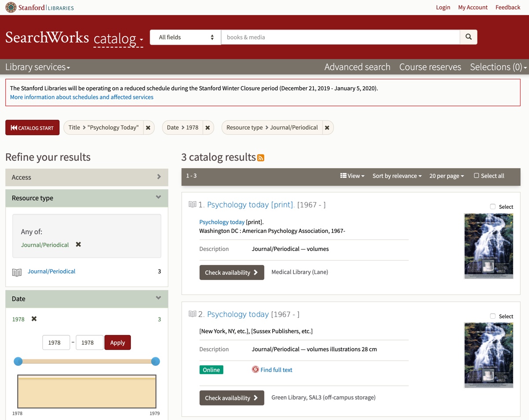Collapse the Date facet panel
The width and height of the screenshot is (529, 420).
[87, 298]
